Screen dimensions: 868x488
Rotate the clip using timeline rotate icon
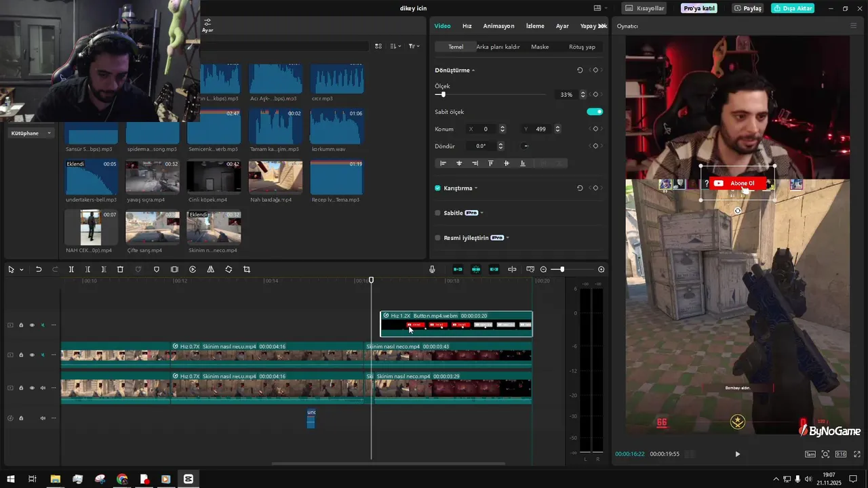[229, 269]
